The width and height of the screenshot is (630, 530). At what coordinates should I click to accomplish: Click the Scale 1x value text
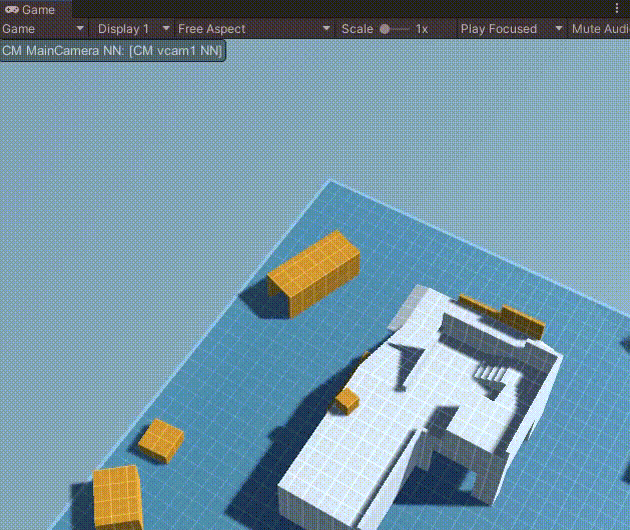click(421, 29)
